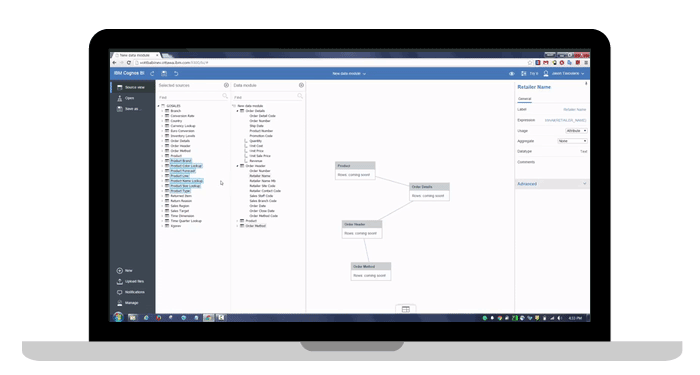Click bookmark star in address bar
The image size is (700, 375).
530,62
